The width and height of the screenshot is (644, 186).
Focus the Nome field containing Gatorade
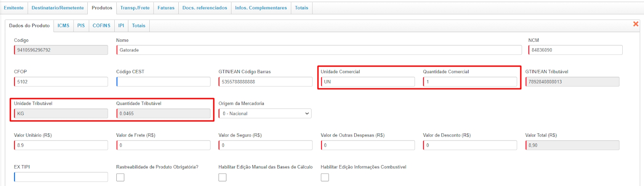click(319, 50)
